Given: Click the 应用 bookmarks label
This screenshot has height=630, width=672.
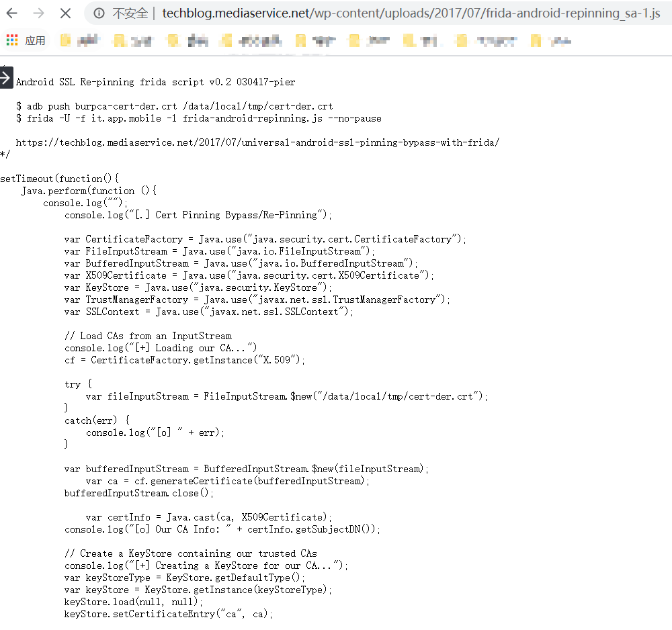Looking at the screenshot, I should pos(35,41).
